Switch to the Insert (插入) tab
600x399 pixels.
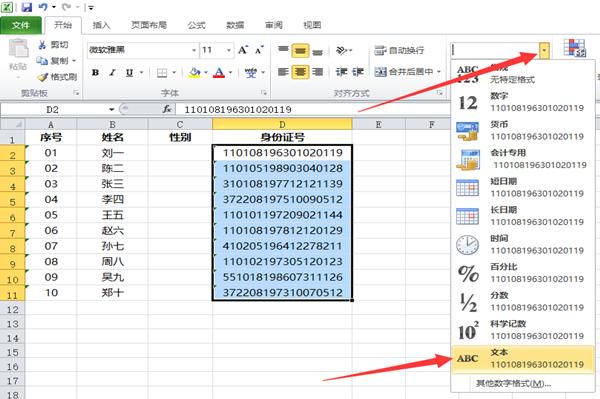tap(101, 25)
